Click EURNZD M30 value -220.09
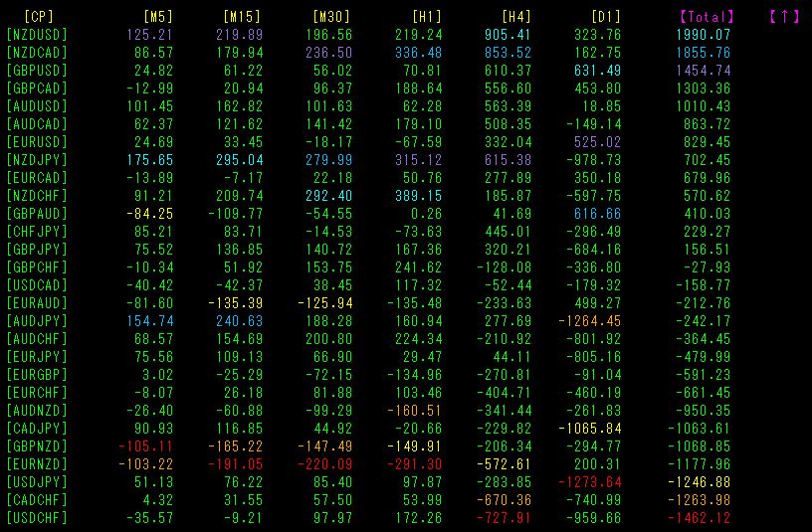 point(324,464)
